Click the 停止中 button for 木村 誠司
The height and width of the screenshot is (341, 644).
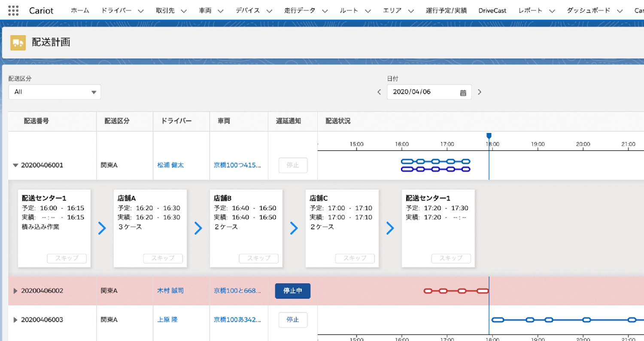[293, 291]
